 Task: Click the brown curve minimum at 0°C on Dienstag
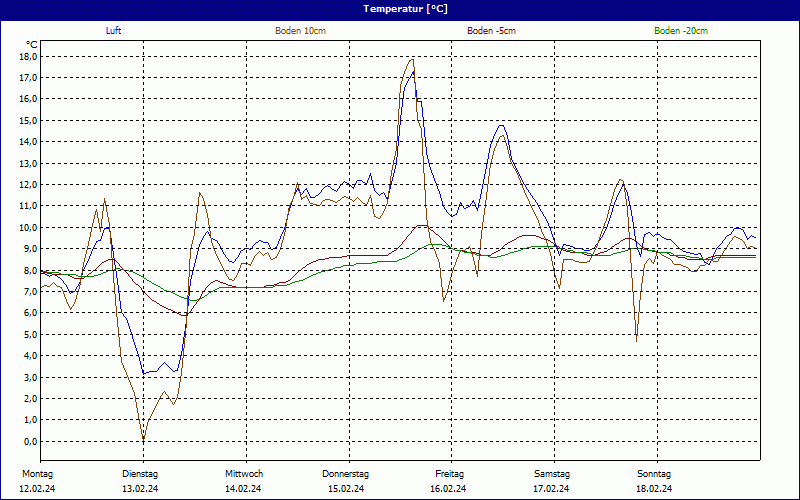[x=143, y=439]
